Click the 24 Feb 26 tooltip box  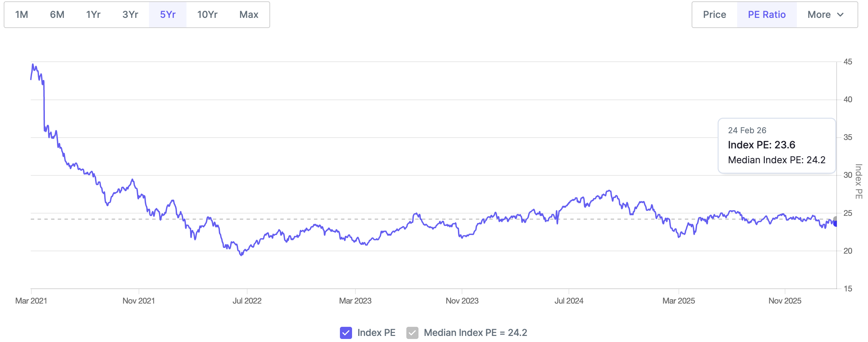tap(776, 145)
